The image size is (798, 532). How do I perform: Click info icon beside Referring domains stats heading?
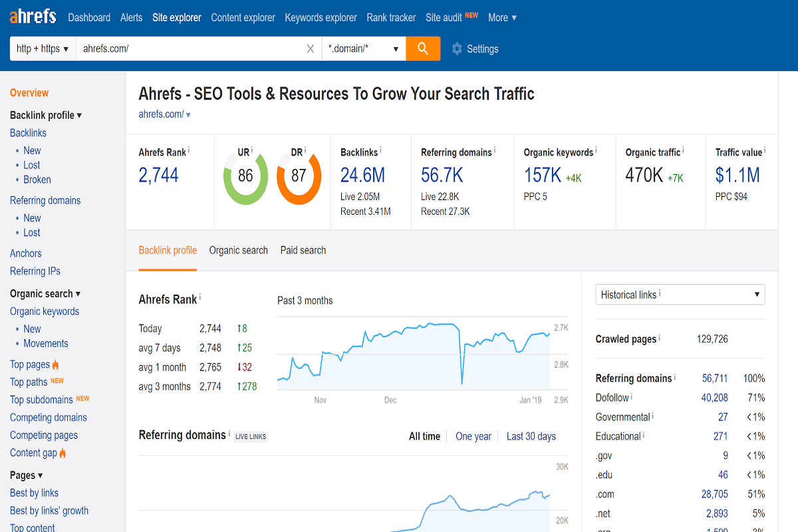[x=675, y=377]
